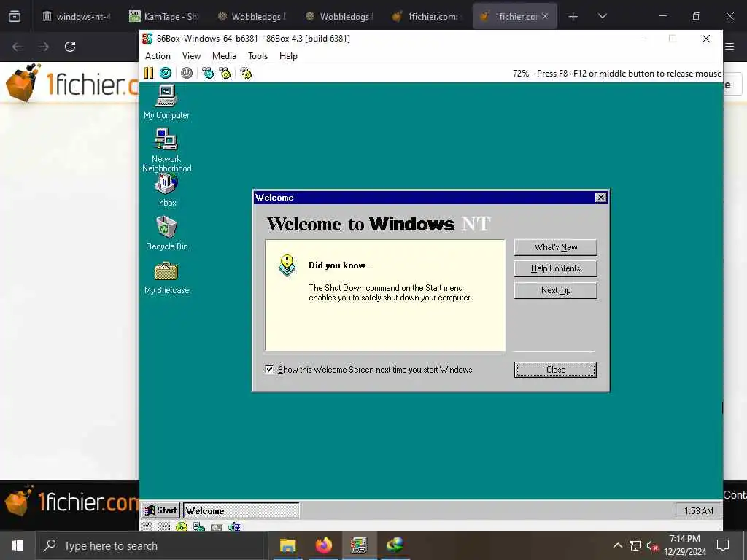This screenshot has width=747, height=560.
Task: Open File Explorer from Windows taskbar
Action: point(287,545)
